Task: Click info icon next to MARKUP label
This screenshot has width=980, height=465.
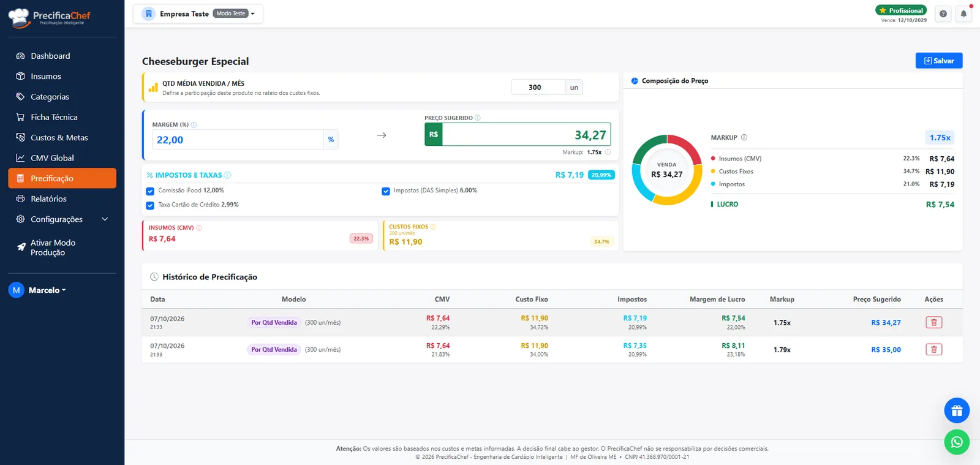Action: pyautogui.click(x=744, y=137)
